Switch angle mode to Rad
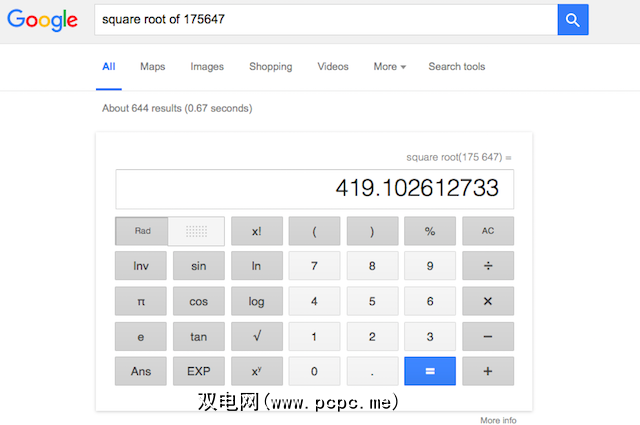 coord(142,231)
